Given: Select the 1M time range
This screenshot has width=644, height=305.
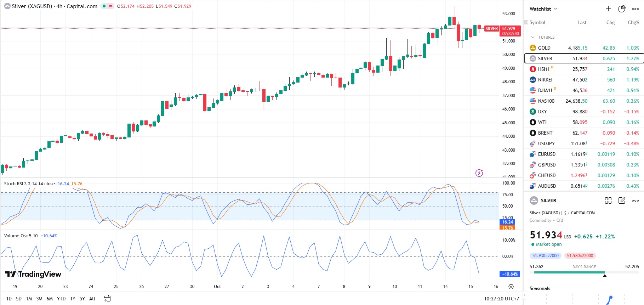Looking at the screenshot, I should pos(29,299).
